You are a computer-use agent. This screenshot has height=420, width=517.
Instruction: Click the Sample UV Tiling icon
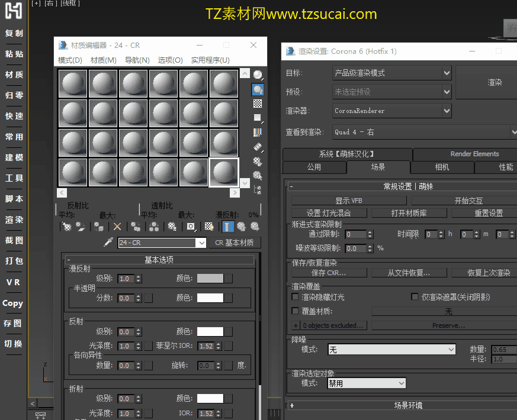(258, 118)
